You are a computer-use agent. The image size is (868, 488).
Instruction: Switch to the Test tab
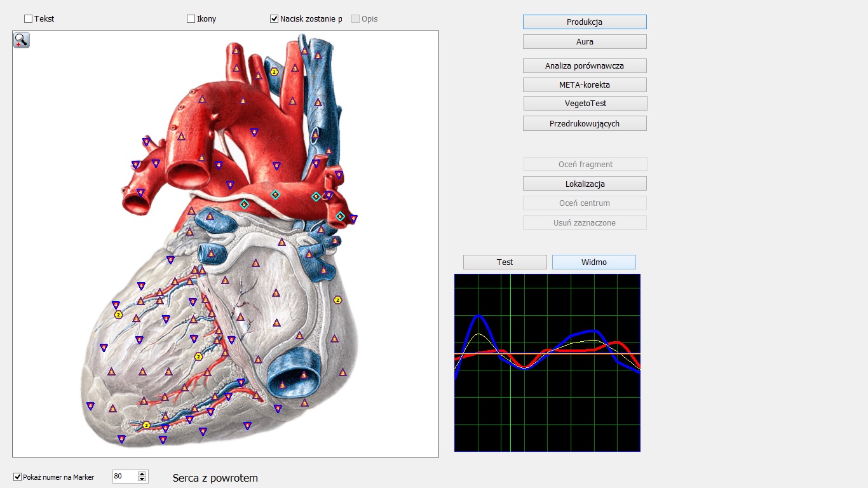[505, 262]
